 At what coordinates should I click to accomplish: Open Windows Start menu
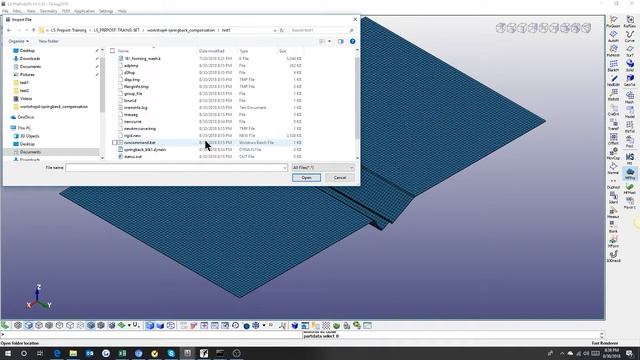pos(8,353)
